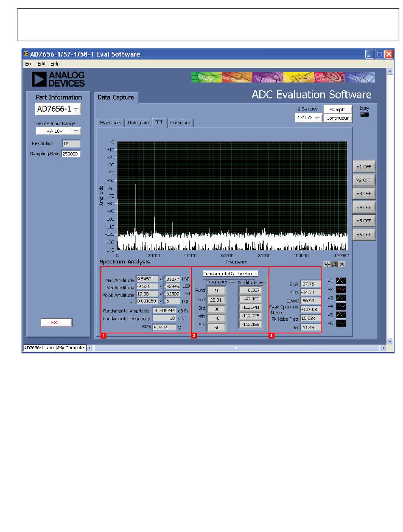Viewport: 403px width, 532px height.
Task: Select the FFT tab
Action: pos(159,122)
